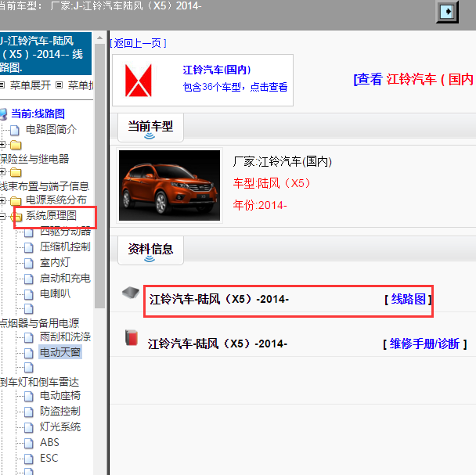Click the arrow button in top bar
476x475 pixels.
447,12
